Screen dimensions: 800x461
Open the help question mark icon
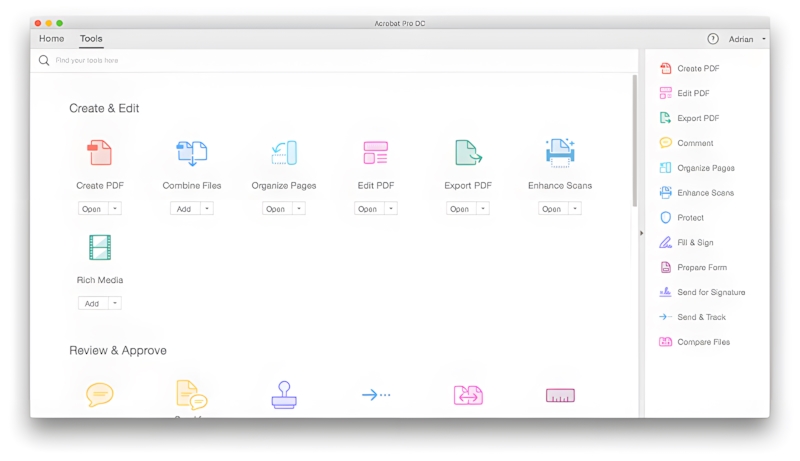point(713,39)
